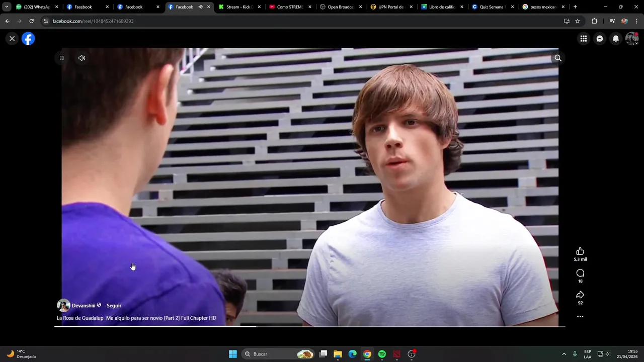Mute the reel audio speaker icon
The height and width of the screenshot is (362, 644).
coord(82,58)
